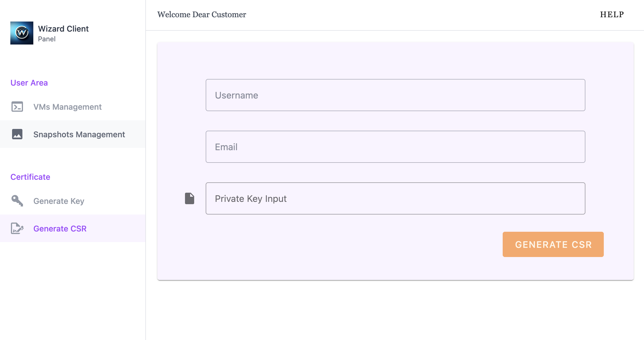The height and width of the screenshot is (340, 644).
Task: Go to Snapshots Management section
Action: (79, 134)
